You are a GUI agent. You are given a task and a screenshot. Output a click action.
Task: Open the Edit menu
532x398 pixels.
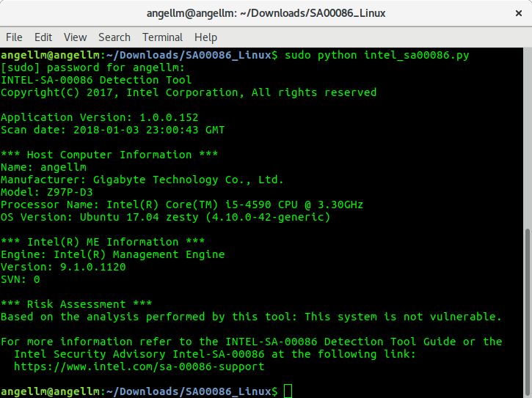(x=43, y=37)
